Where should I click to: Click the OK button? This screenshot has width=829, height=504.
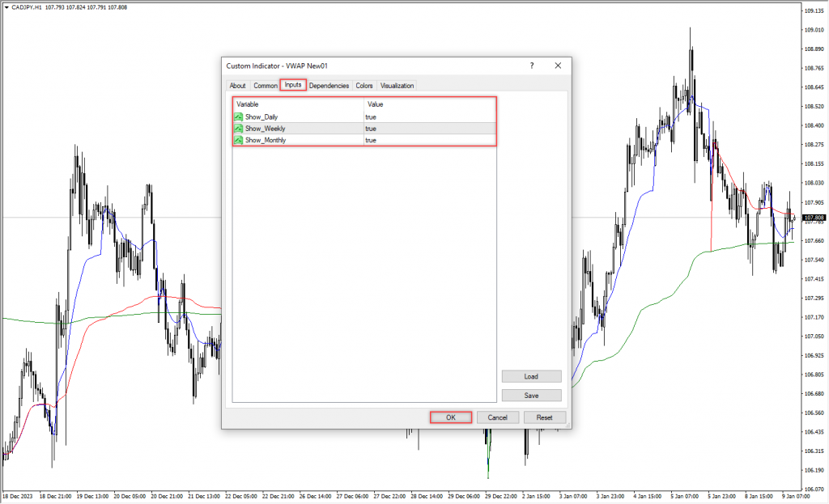450,417
